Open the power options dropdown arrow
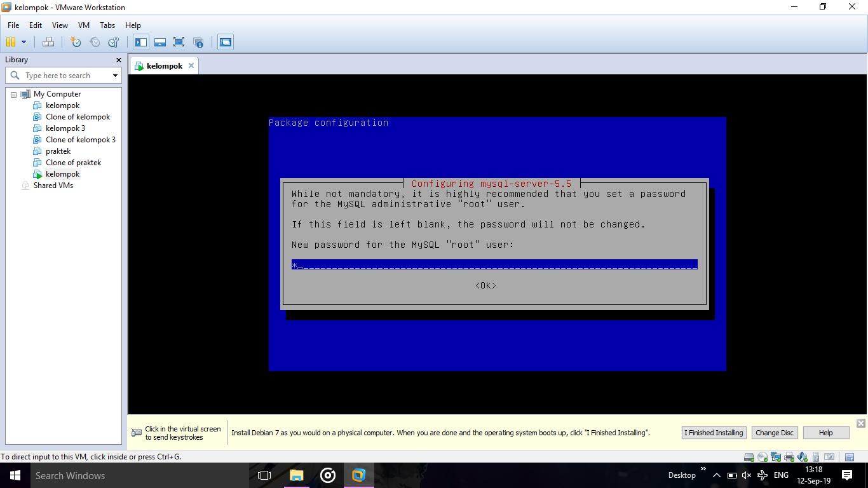 point(24,42)
